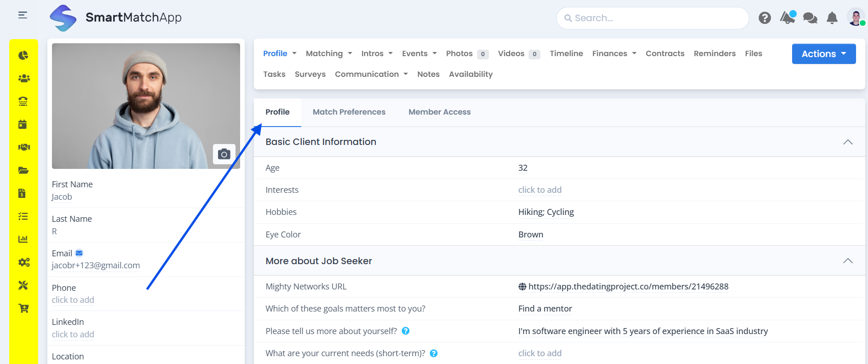Open the bar chart reports sidebar icon
The image size is (868, 364).
coord(23,239)
